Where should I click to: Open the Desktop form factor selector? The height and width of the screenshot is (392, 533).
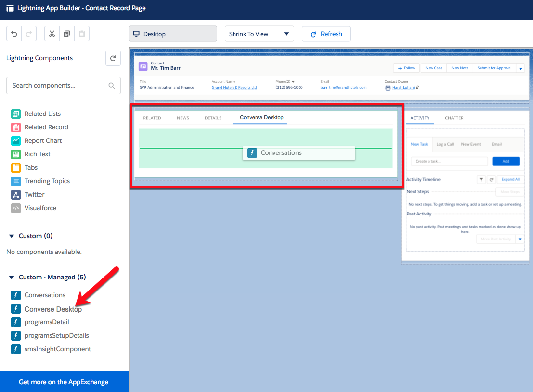pos(173,34)
